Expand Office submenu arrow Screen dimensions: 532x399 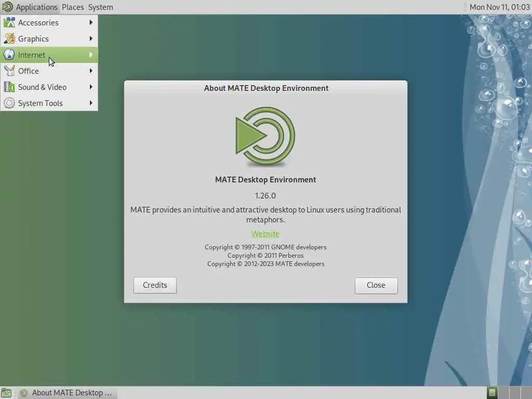91,71
